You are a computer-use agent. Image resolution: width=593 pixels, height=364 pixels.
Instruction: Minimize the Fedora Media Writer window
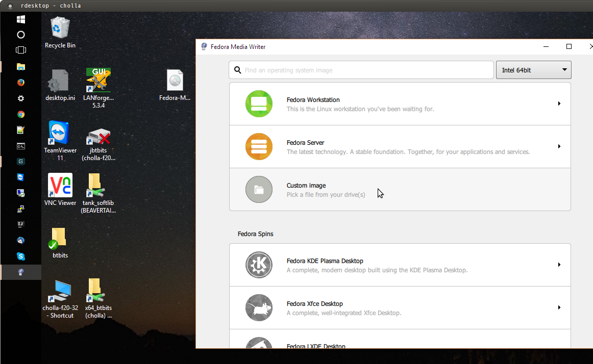pyautogui.click(x=546, y=46)
